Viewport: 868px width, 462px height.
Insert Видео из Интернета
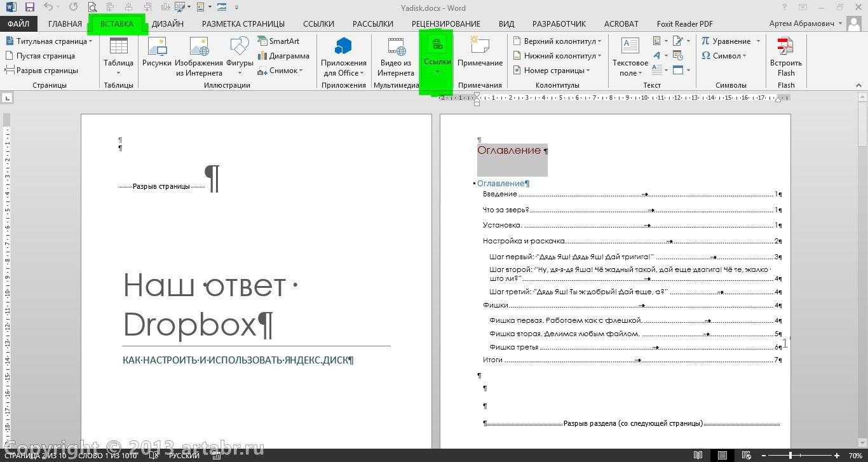pos(396,57)
